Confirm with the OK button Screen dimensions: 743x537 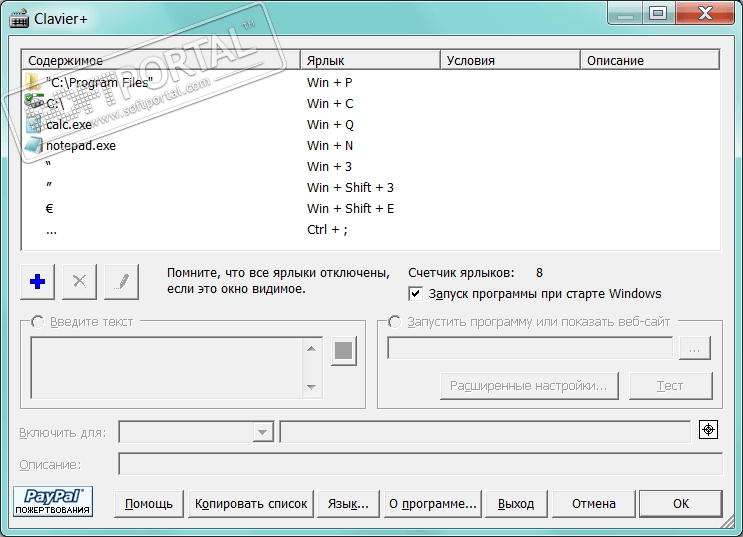coord(681,503)
